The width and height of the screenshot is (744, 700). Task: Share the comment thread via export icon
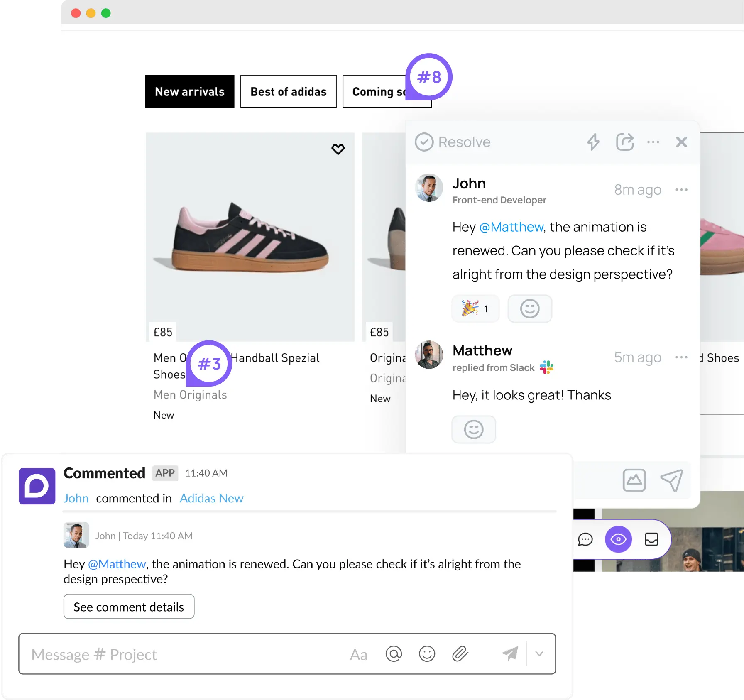(624, 142)
